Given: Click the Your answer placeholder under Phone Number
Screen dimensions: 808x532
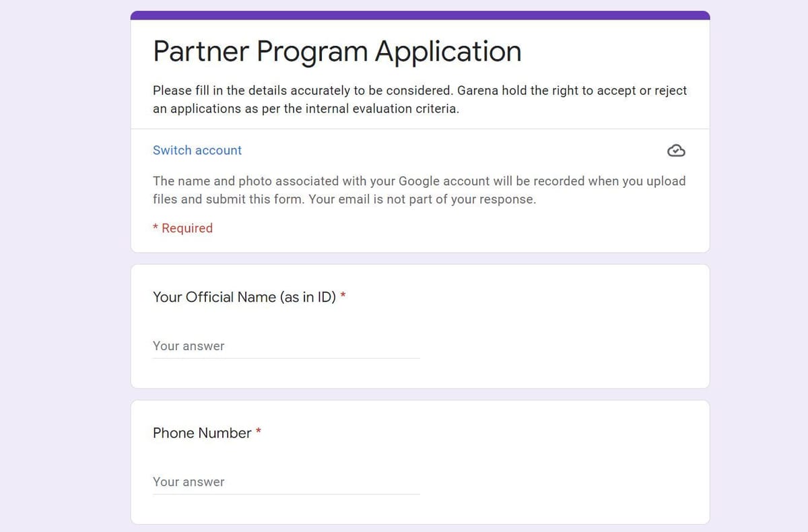Looking at the screenshot, I should [189, 481].
